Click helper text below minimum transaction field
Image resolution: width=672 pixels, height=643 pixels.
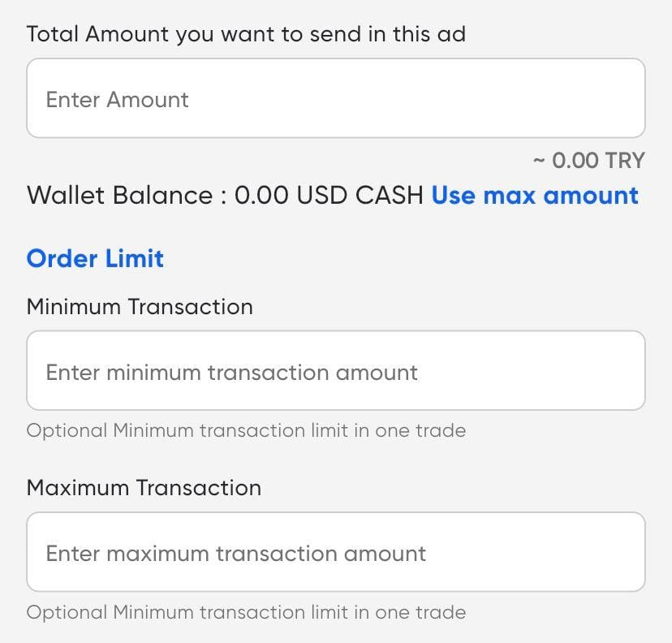point(246,430)
